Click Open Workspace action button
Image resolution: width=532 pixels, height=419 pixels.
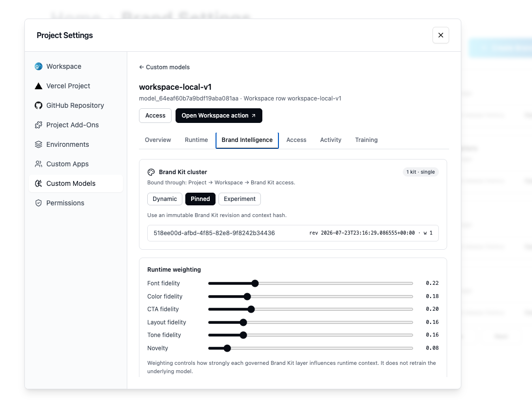pyautogui.click(x=218, y=115)
